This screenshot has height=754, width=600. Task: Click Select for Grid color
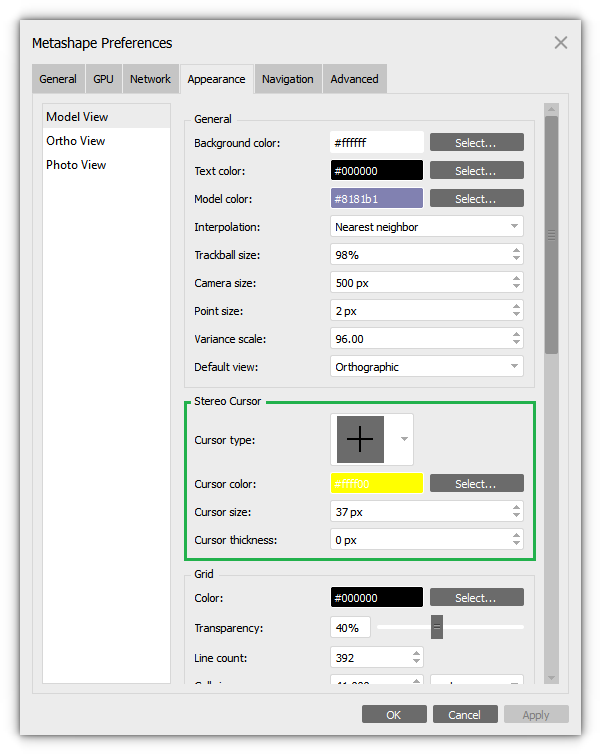pyautogui.click(x=476, y=598)
